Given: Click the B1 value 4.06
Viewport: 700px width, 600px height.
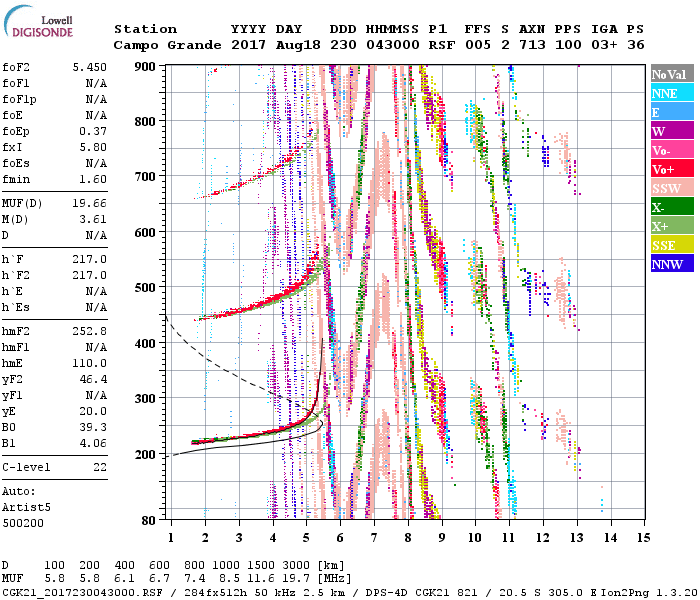Looking at the screenshot, I should point(93,443).
